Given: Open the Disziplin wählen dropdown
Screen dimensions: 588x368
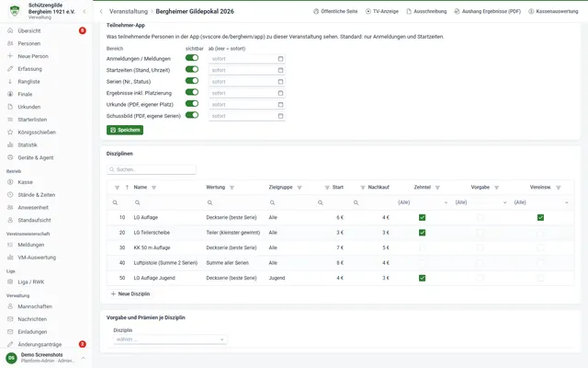Looking at the screenshot, I should tap(170, 339).
